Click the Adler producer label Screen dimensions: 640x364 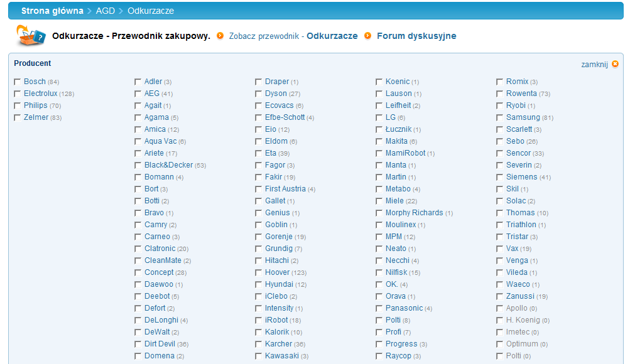click(153, 82)
